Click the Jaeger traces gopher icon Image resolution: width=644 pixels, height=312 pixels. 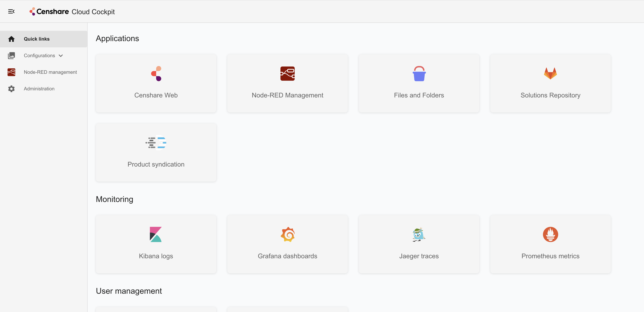tap(419, 234)
